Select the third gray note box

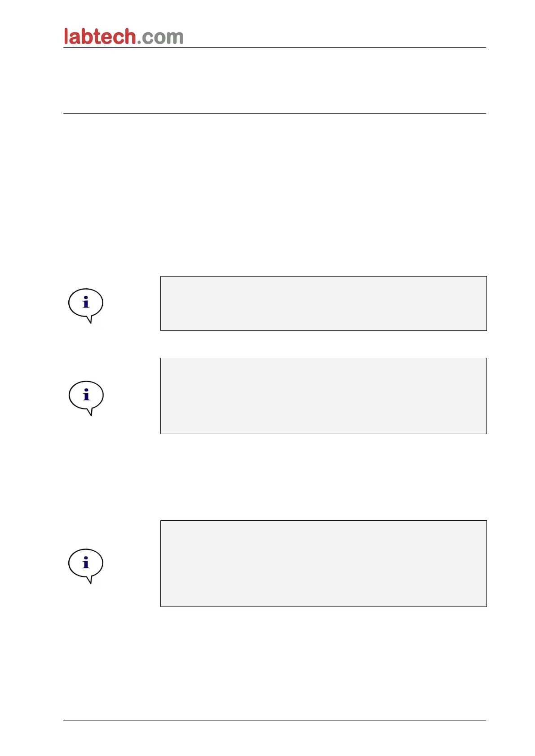pos(323,563)
